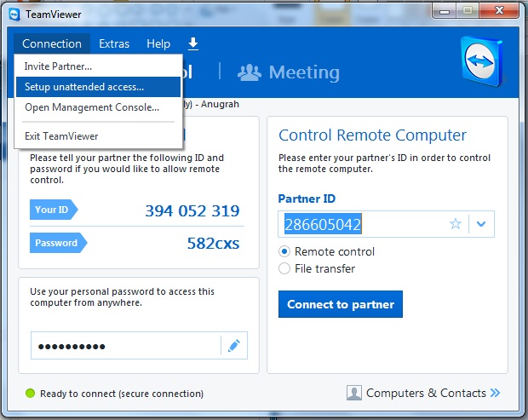
Task: Select File transfer radio button
Action: pyautogui.click(x=284, y=268)
